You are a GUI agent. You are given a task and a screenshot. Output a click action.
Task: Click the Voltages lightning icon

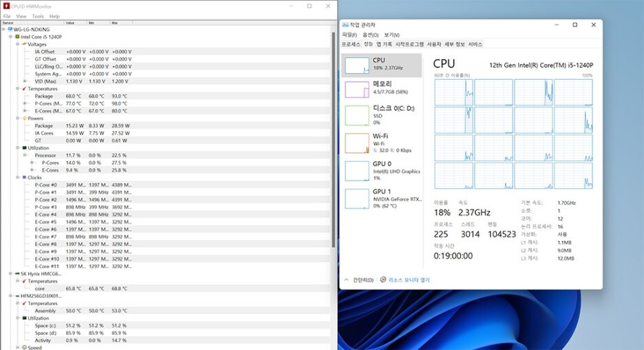coord(24,44)
